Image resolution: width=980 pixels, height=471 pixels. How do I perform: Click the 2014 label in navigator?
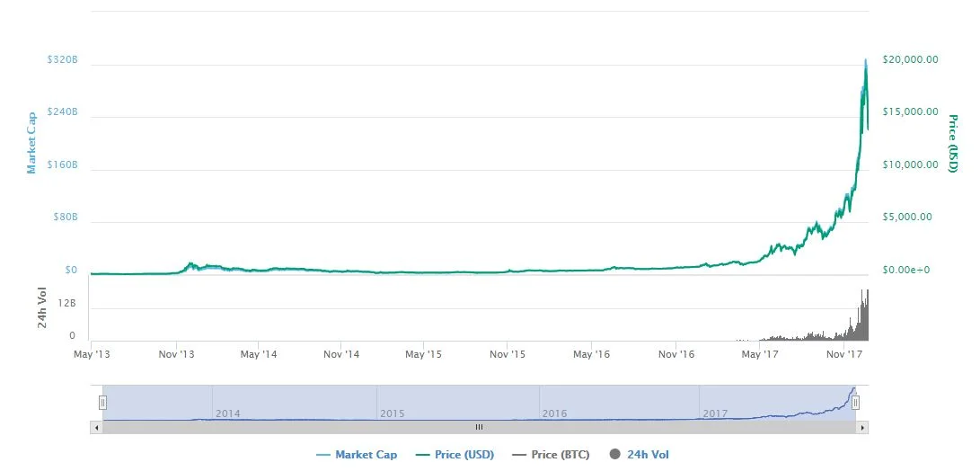coord(227,414)
